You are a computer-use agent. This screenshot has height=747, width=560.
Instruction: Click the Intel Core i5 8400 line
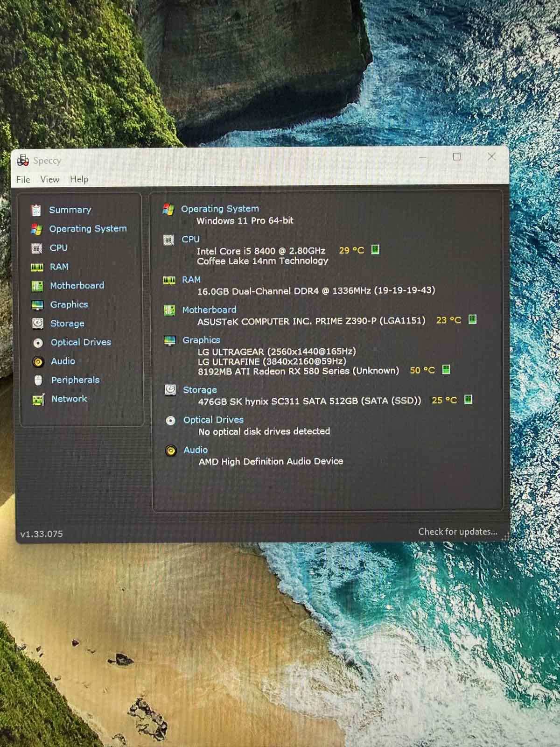coord(261,251)
